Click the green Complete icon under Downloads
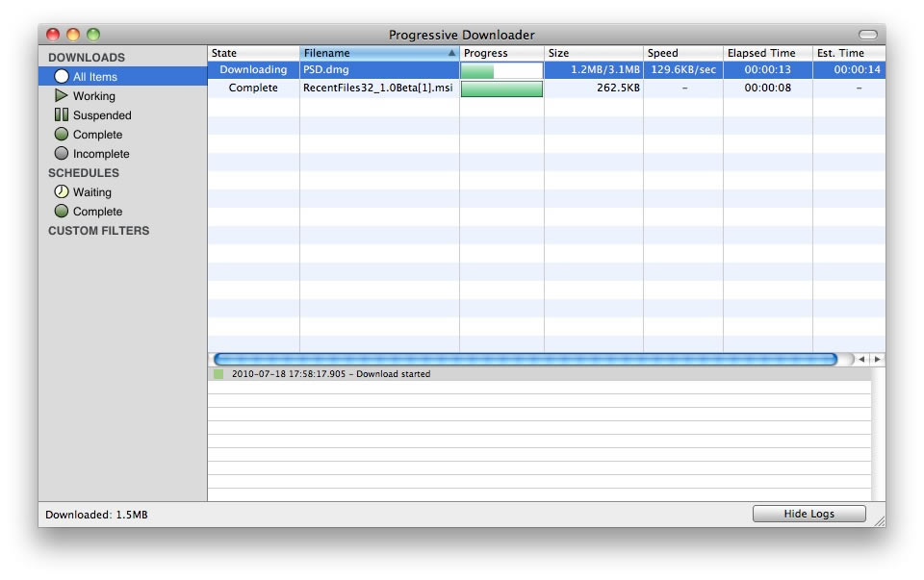Image resolution: width=924 pixels, height=580 pixels. pos(62,134)
